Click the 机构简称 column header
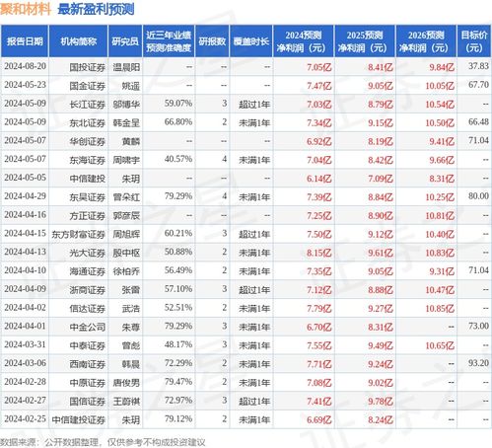 click(x=78, y=41)
